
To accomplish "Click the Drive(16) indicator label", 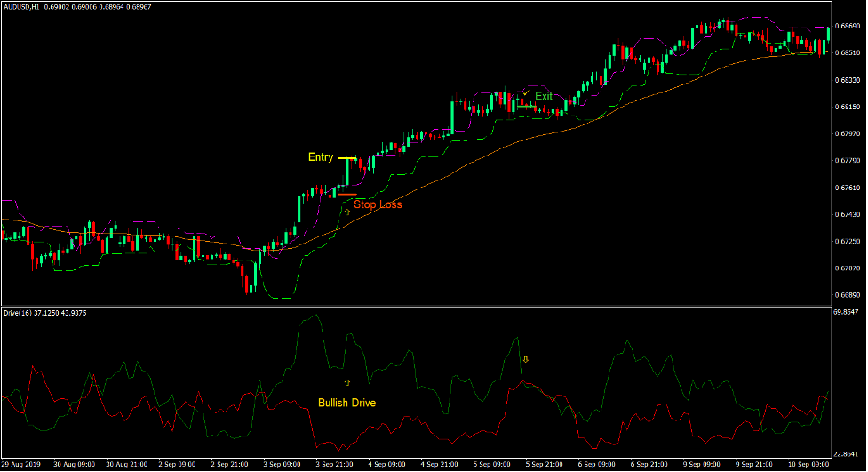I will [24, 313].
